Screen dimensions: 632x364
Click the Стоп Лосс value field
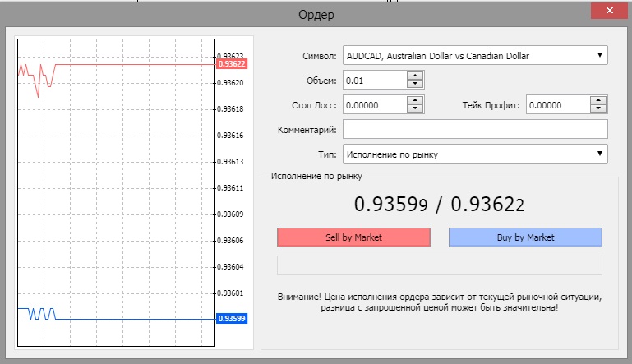(374, 105)
